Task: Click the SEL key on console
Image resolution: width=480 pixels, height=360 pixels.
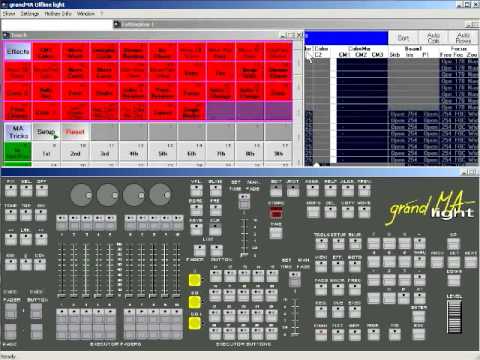Action: 26,190
